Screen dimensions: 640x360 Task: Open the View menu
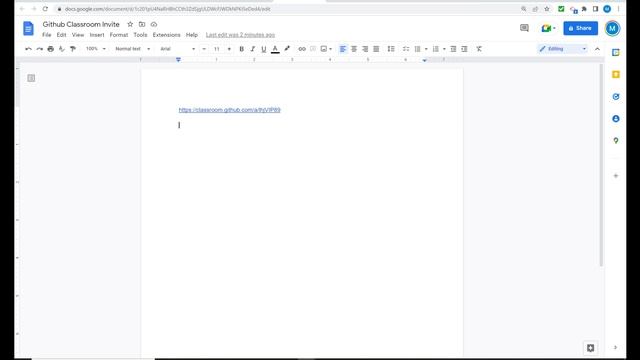(78, 35)
